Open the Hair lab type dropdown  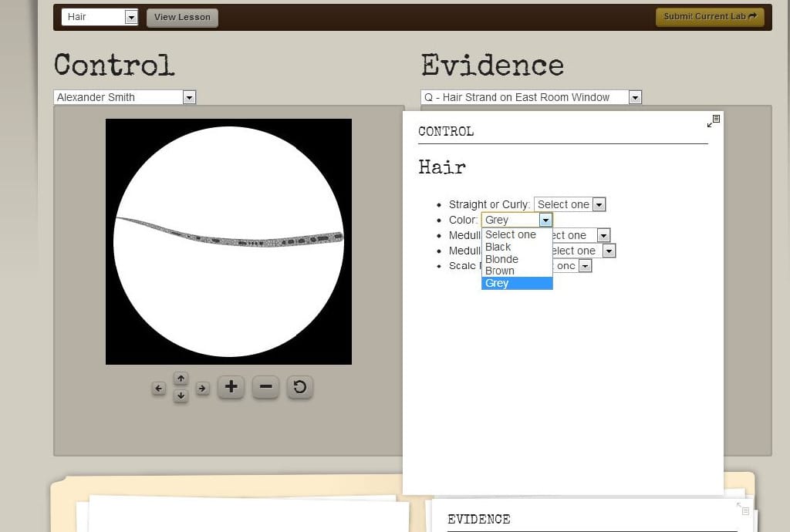(x=100, y=17)
